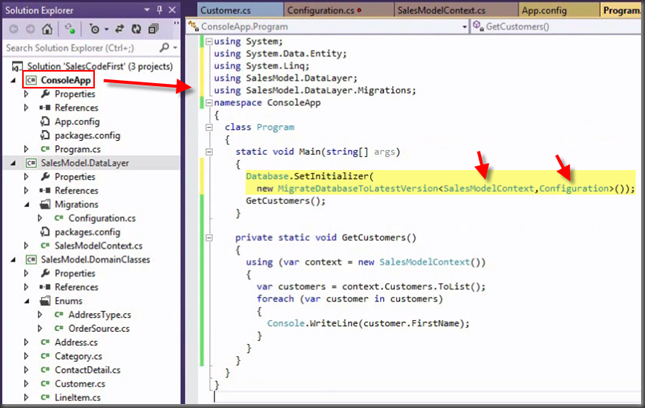Select Customer.cs in Solution Explorer tree

click(80, 384)
